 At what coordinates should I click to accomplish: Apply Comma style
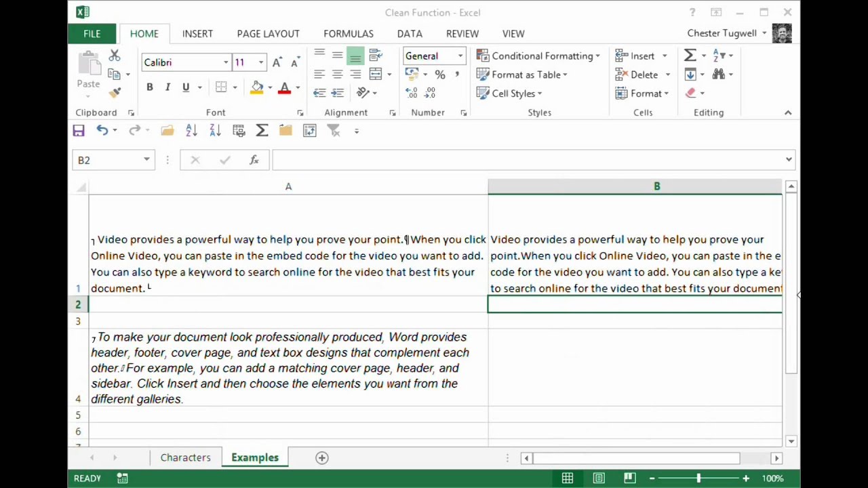tap(457, 74)
